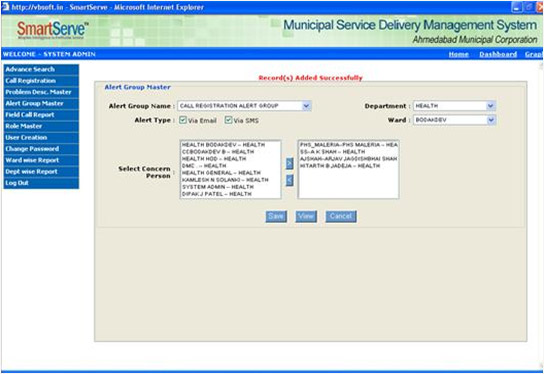Click the SmartServe logo
The height and width of the screenshot is (374, 544).
click(52, 30)
